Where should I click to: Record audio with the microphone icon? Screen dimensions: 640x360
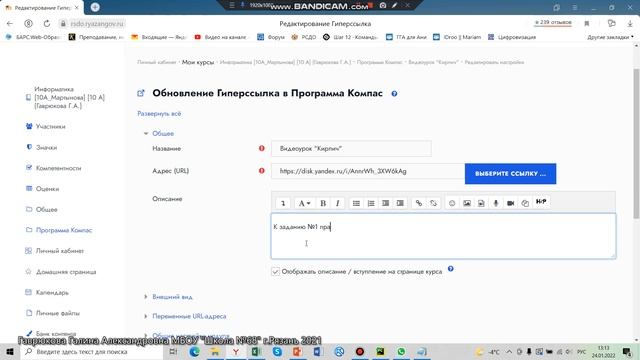(496, 203)
